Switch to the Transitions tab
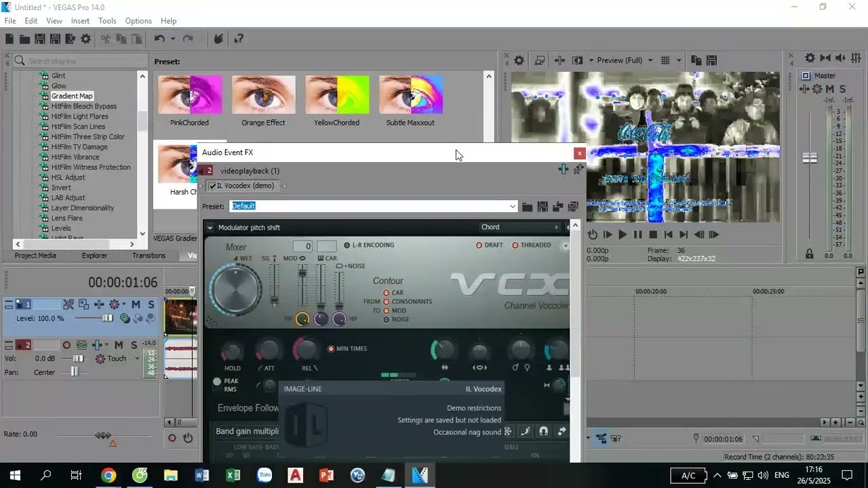This screenshot has height=488, width=868. pyautogui.click(x=149, y=256)
